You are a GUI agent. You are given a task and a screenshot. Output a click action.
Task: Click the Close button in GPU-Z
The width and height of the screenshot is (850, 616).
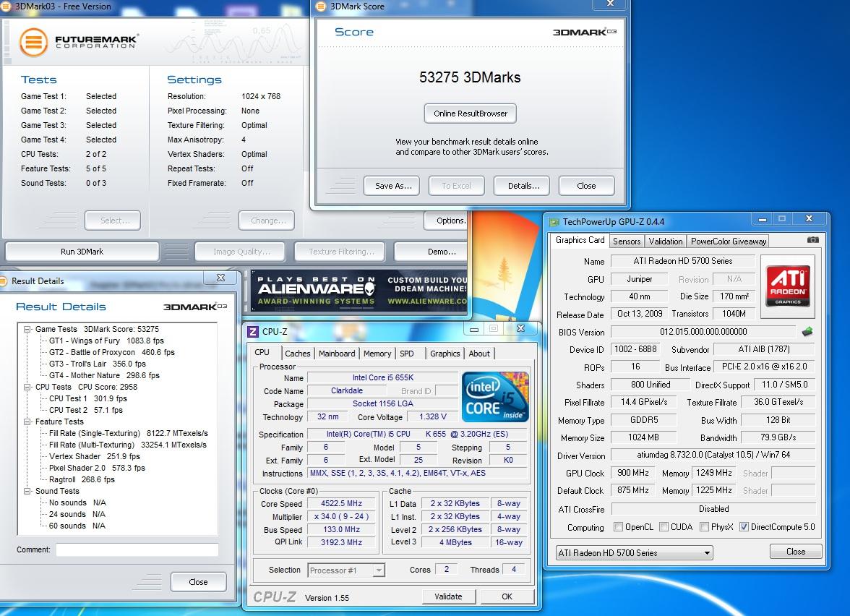(x=795, y=552)
